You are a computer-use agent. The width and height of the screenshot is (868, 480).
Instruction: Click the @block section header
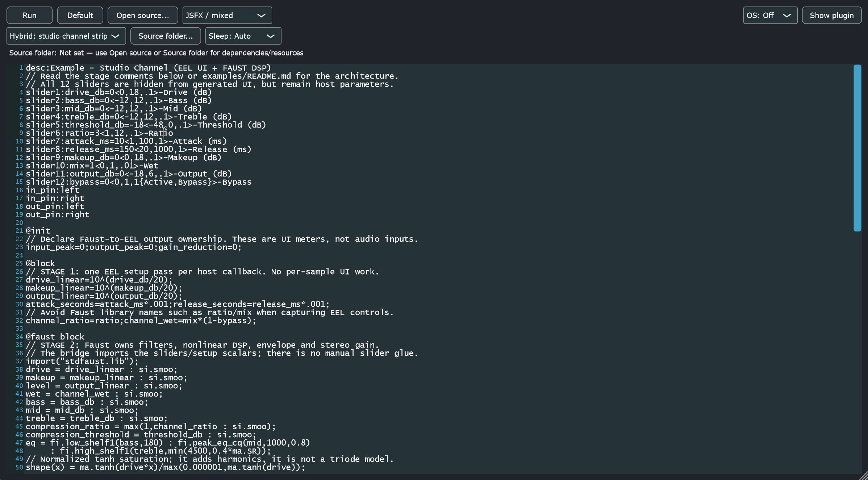[40, 263]
